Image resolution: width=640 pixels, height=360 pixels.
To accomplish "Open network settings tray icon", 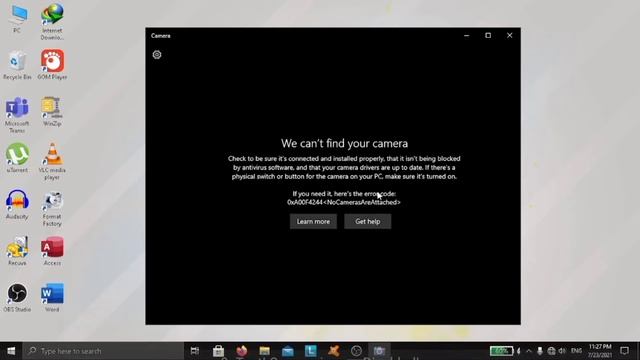I will click(551, 351).
